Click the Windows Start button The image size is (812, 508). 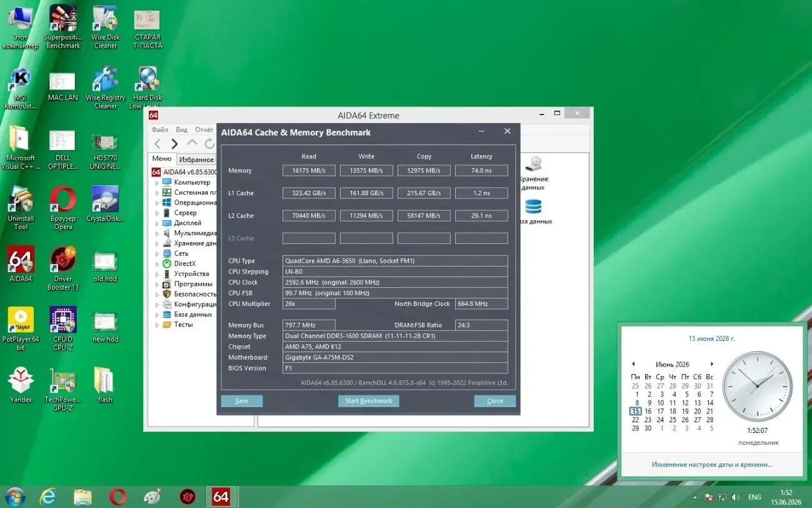pos(14,497)
